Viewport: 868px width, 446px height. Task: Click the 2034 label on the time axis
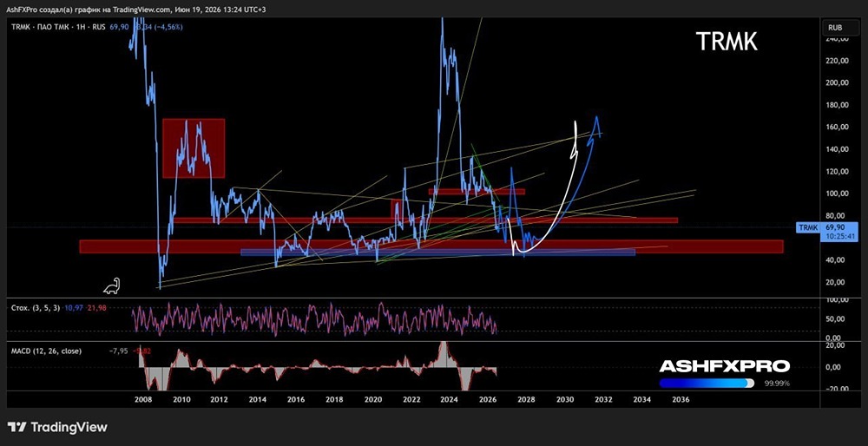[x=641, y=399]
